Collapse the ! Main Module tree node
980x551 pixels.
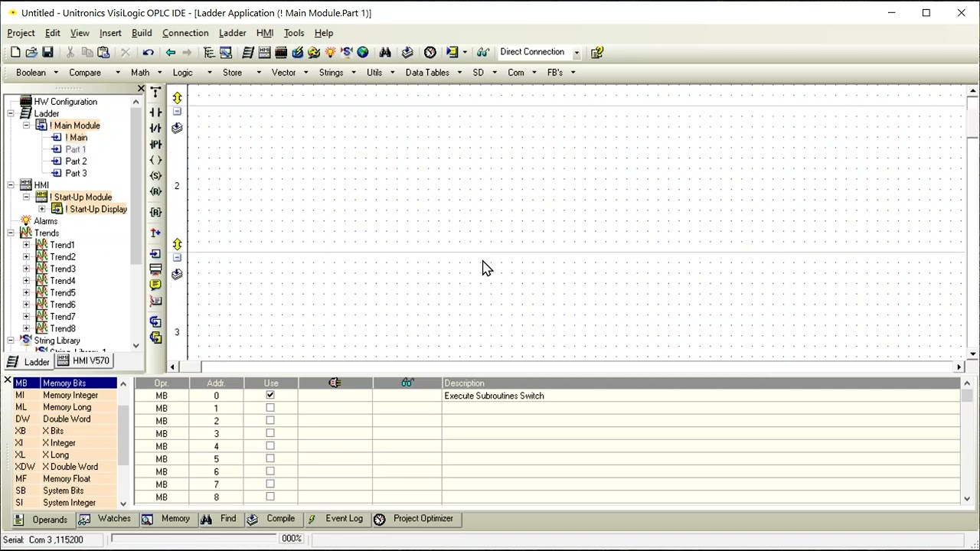tap(26, 126)
